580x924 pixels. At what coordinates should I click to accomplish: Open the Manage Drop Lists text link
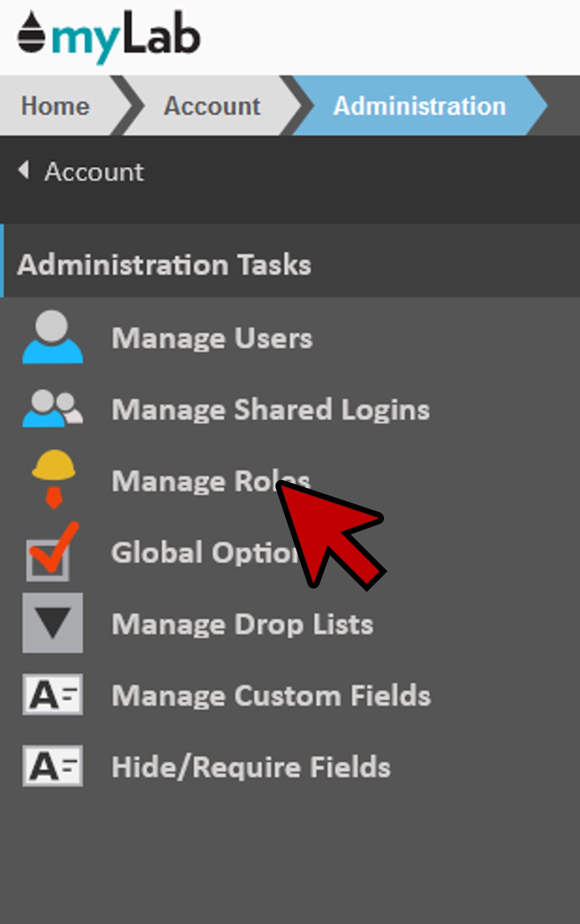[242, 624]
